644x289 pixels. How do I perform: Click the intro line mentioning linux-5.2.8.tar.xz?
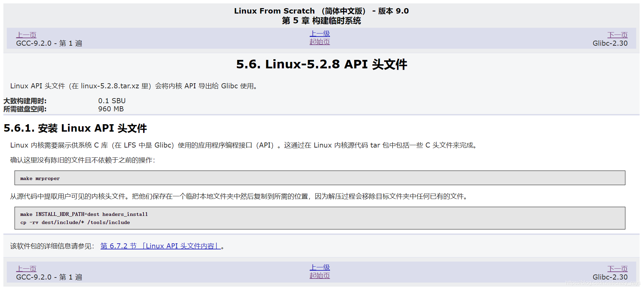134,86
